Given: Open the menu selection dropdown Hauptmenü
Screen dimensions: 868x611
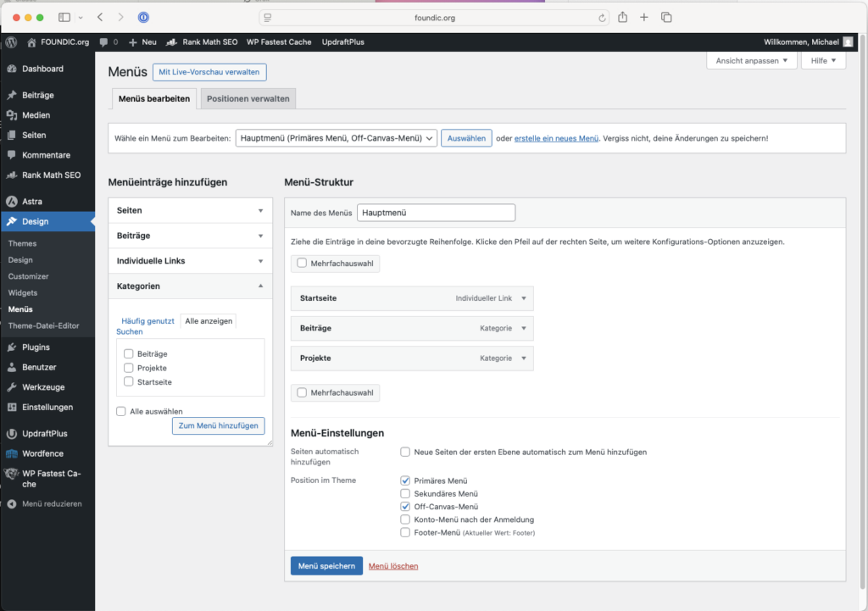Looking at the screenshot, I should click(x=336, y=138).
